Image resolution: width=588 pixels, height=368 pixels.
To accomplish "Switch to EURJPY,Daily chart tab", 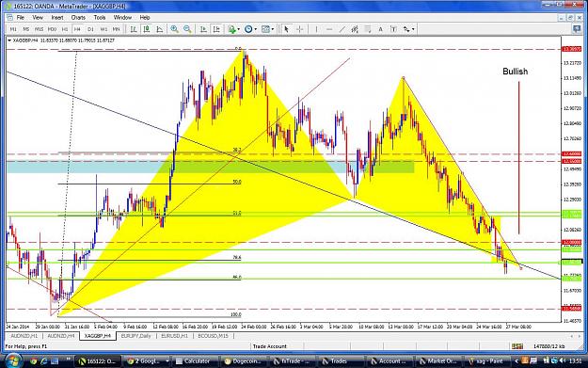I will [x=135, y=336].
